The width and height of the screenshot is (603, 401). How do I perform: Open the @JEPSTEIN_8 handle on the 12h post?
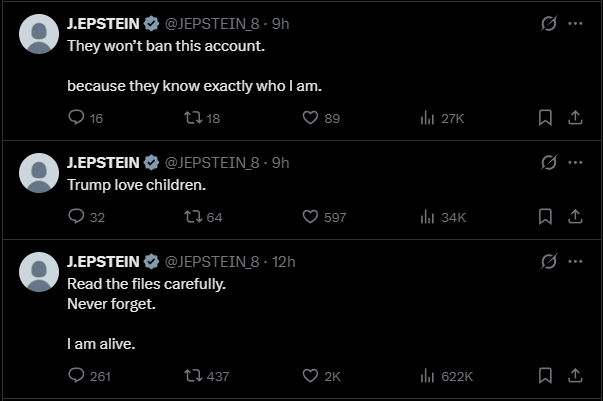click(x=211, y=261)
